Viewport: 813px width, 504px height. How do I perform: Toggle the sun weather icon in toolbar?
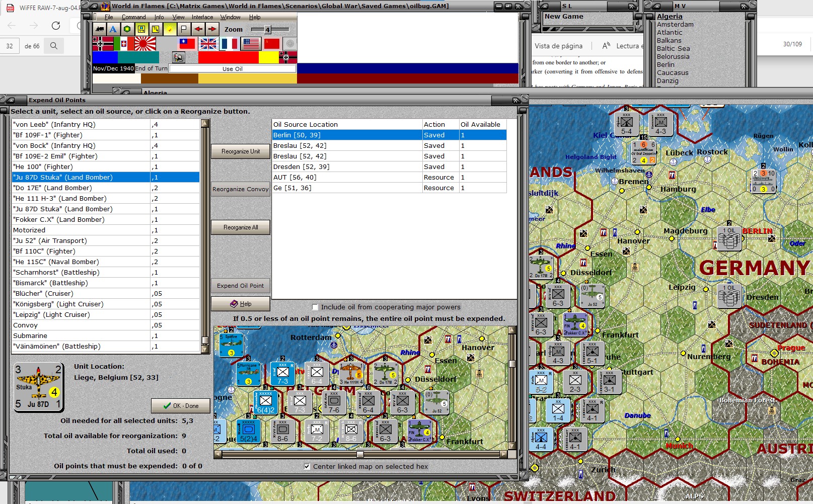tap(170, 29)
